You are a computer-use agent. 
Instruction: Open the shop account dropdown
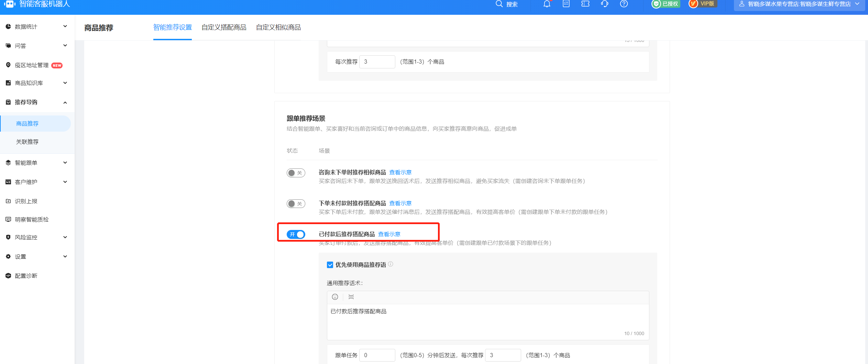pyautogui.click(x=800, y=4)
